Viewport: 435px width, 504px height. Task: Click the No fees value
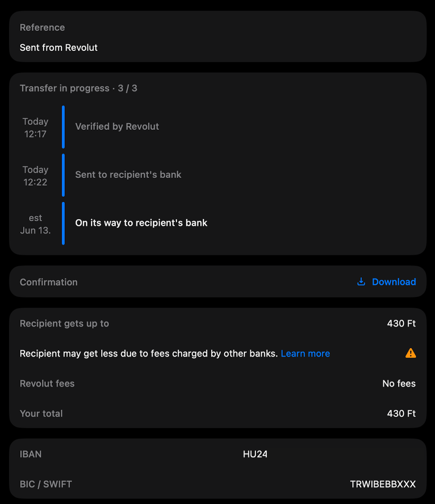click(399, 384)
